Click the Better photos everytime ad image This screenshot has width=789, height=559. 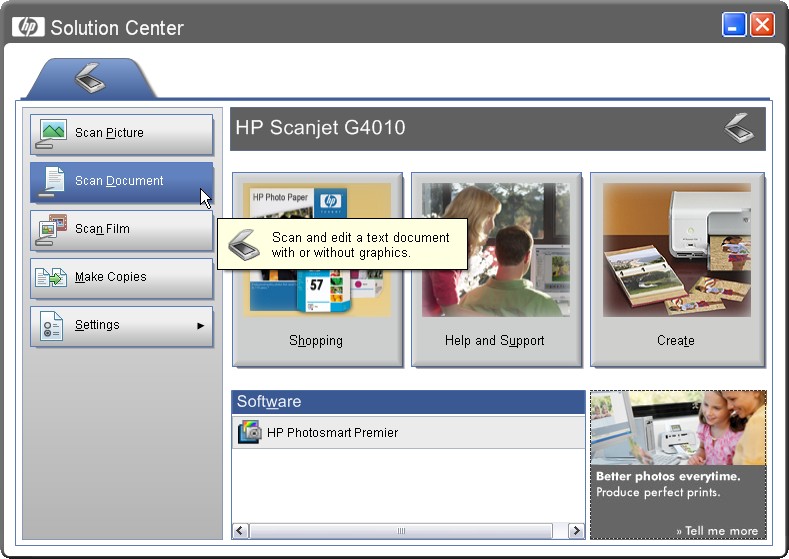(x=678, y=428)
